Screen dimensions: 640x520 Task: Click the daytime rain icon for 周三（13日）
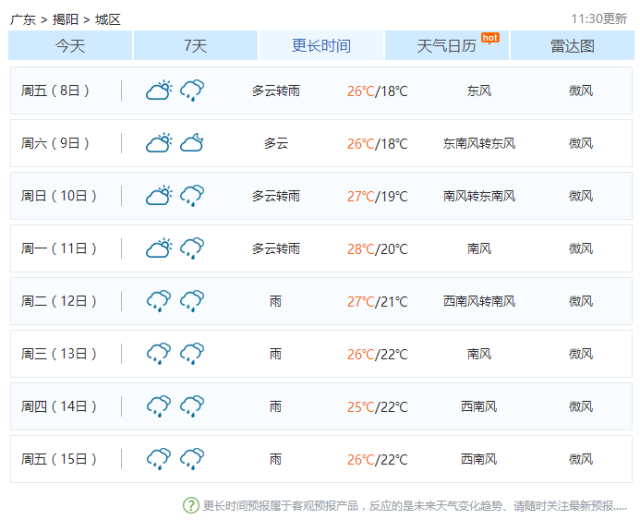159,353
